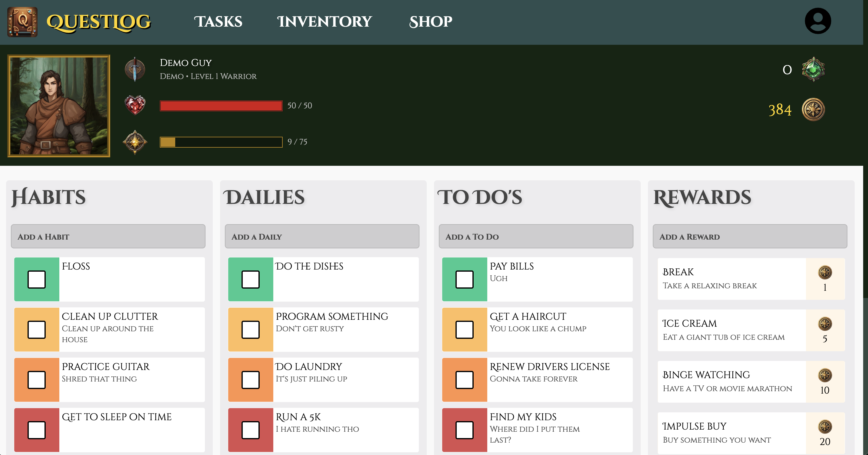Click the To Do's column heading
This screenshot has height=455, width=868.
pos(480,197)
